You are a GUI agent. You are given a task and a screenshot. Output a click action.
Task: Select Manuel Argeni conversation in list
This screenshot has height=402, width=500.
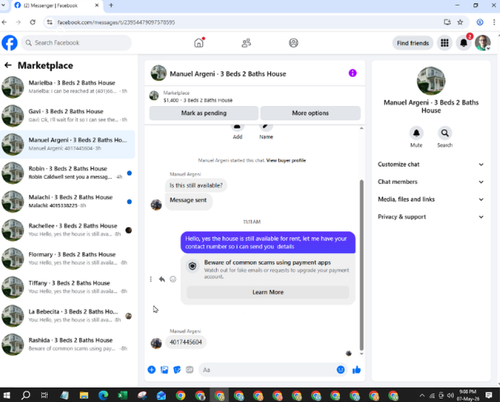pyautogui.click(x=68, y=144)
